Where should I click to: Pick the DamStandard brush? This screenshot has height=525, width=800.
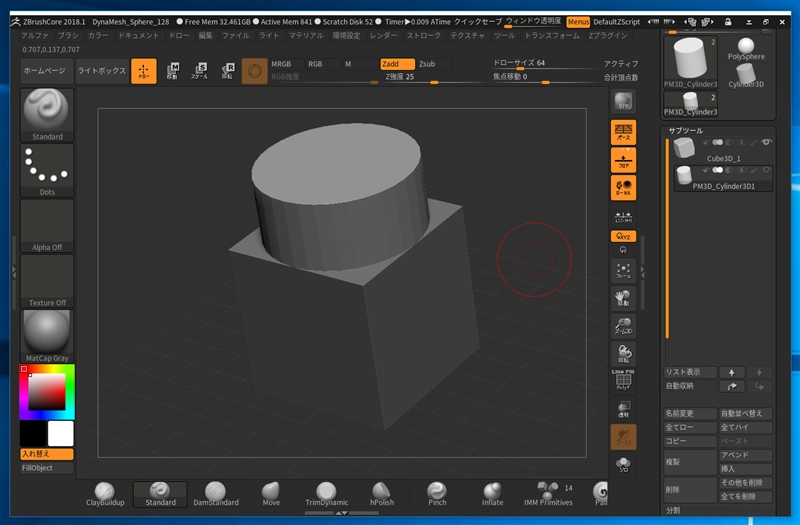(216, 494)
